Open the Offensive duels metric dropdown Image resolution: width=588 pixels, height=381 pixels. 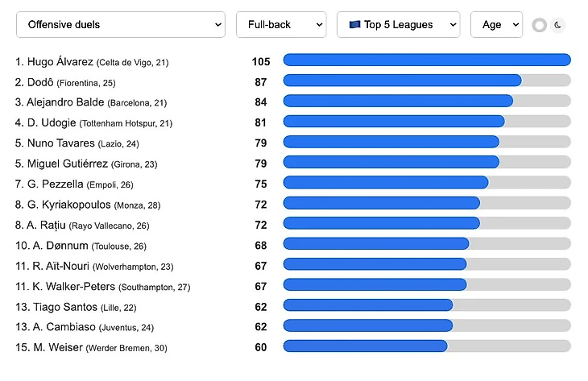tap(121, 25)
